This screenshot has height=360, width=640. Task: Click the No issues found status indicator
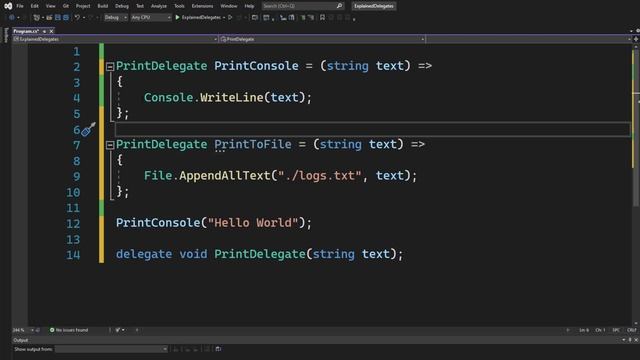click(x=69, y=330)
